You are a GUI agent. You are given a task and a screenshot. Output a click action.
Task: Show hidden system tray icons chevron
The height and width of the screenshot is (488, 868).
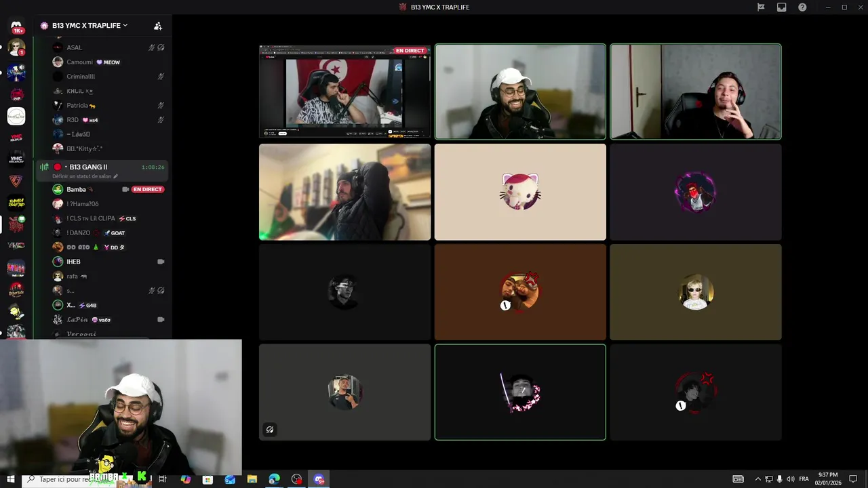[x=757, y=479]
